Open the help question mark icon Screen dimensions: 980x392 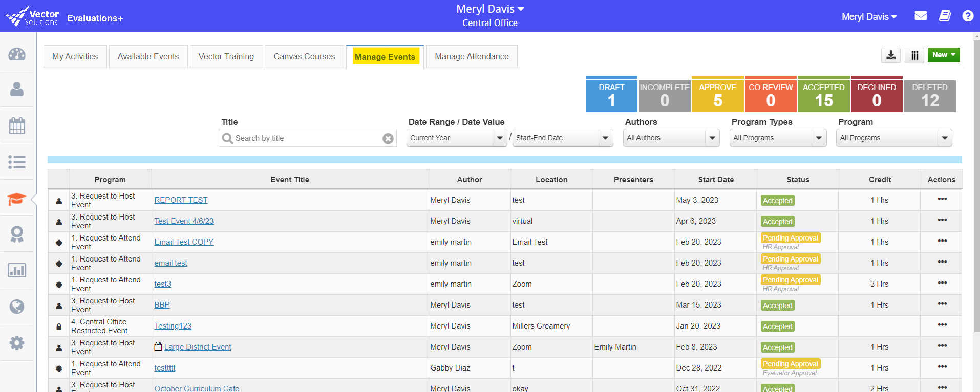968,16
